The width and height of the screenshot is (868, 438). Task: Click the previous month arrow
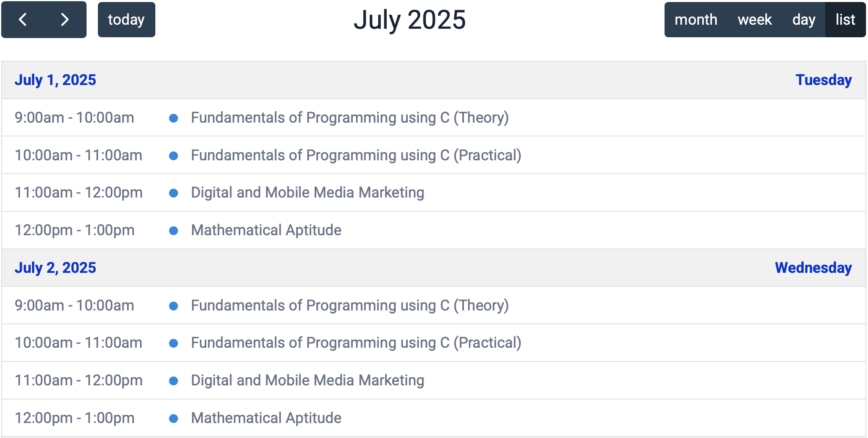point(23,19)
